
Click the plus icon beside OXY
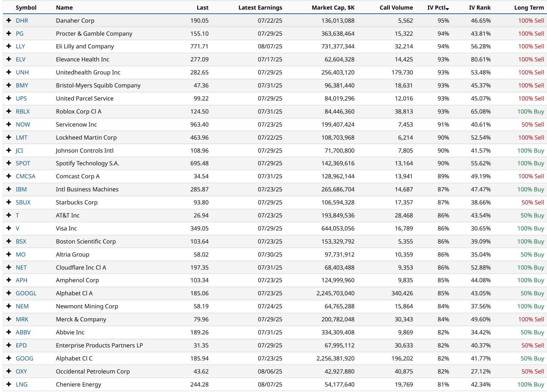[9, 371]
